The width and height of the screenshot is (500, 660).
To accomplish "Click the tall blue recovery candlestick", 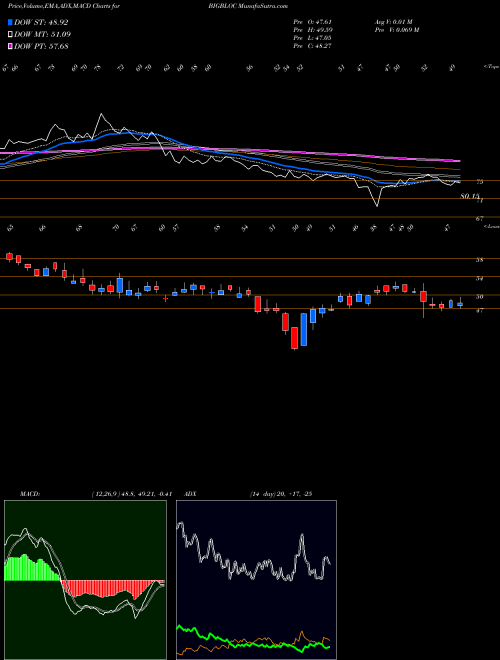I will [x=303, y=330].
